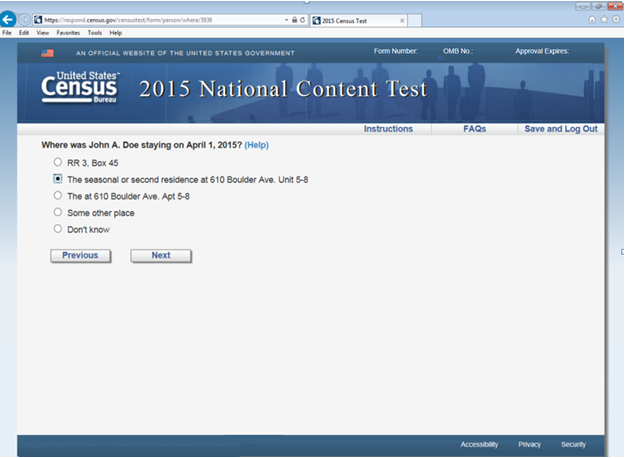This screenshot has height=458, width=626.
Task: Click the United States Census Bureau logo
Action: click(80, 87)
